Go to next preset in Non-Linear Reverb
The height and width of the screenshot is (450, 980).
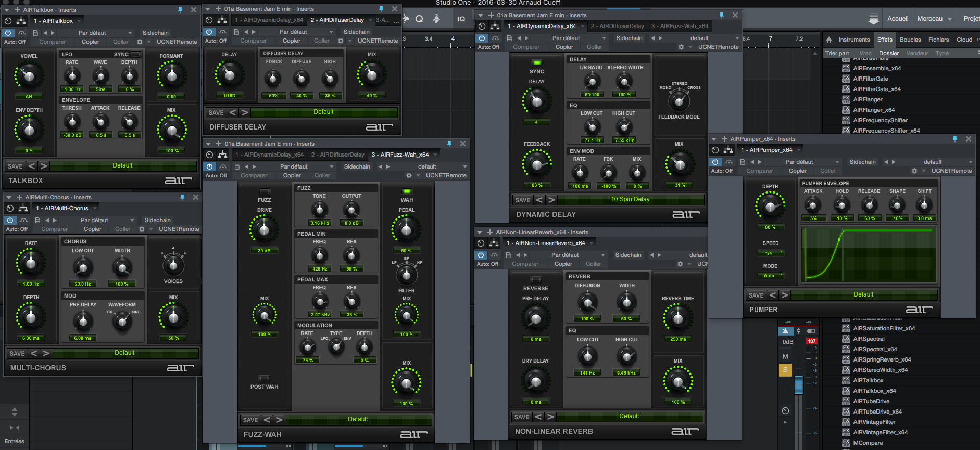tap(550, 417)
